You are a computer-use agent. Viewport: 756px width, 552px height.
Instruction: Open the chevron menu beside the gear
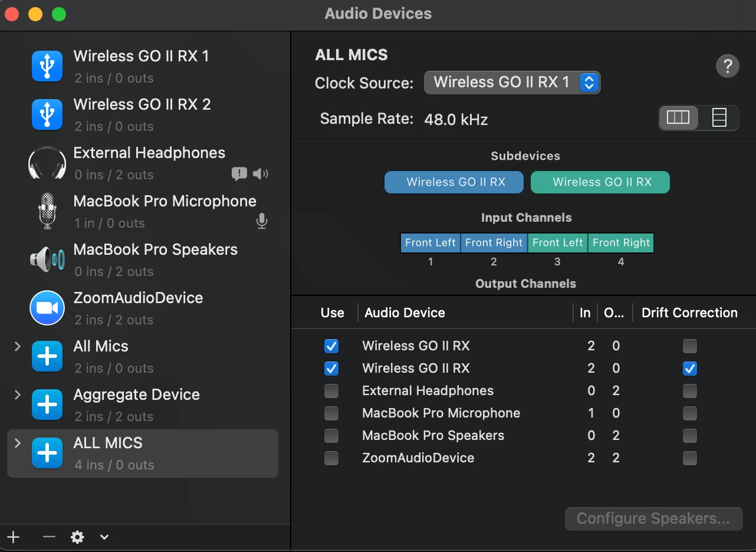tap(104, 537)
